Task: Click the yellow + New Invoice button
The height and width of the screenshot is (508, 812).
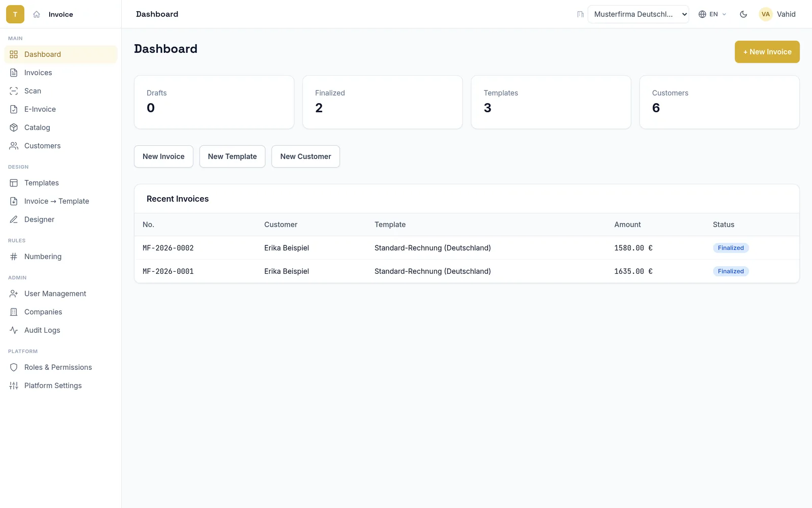Action: click(x=767, y=52)
